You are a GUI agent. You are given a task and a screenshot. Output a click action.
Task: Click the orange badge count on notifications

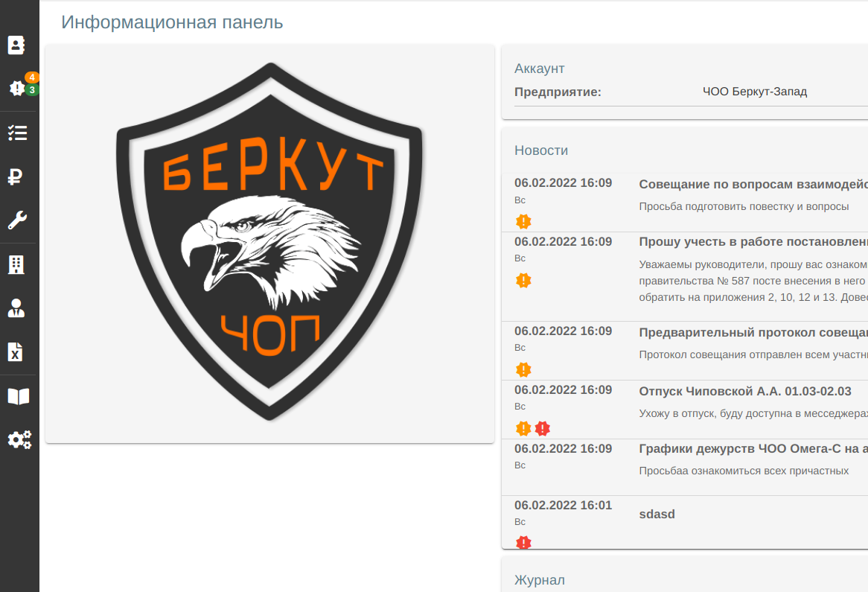pos(32,77)
